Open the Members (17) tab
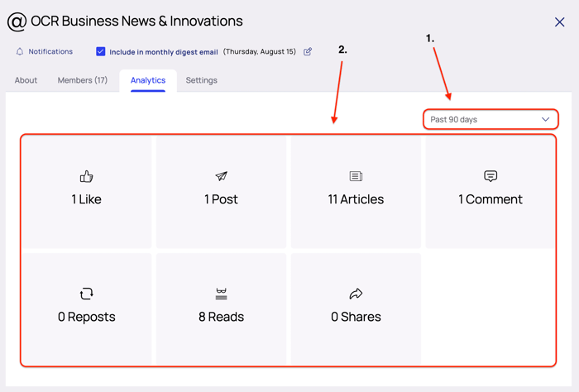This screenshot has height=392, width=579. pos(83,80)
